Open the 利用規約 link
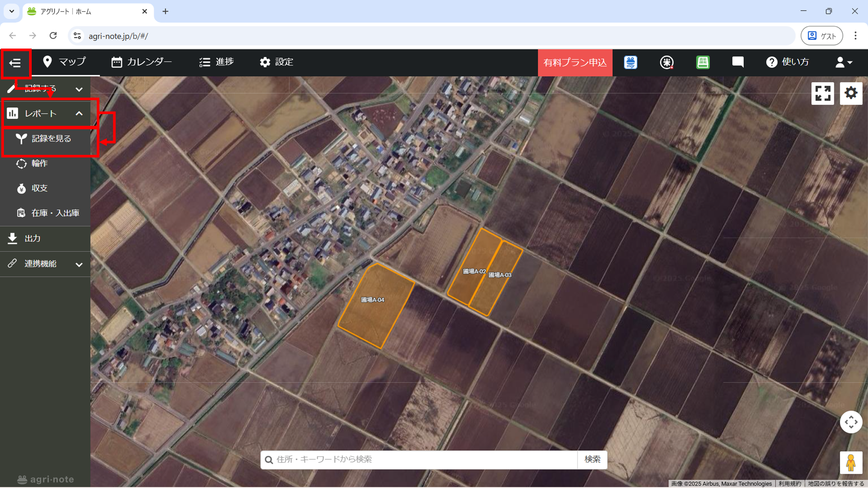Image resolution: width=868 pixels, height=488 pixels. point(789,484)
